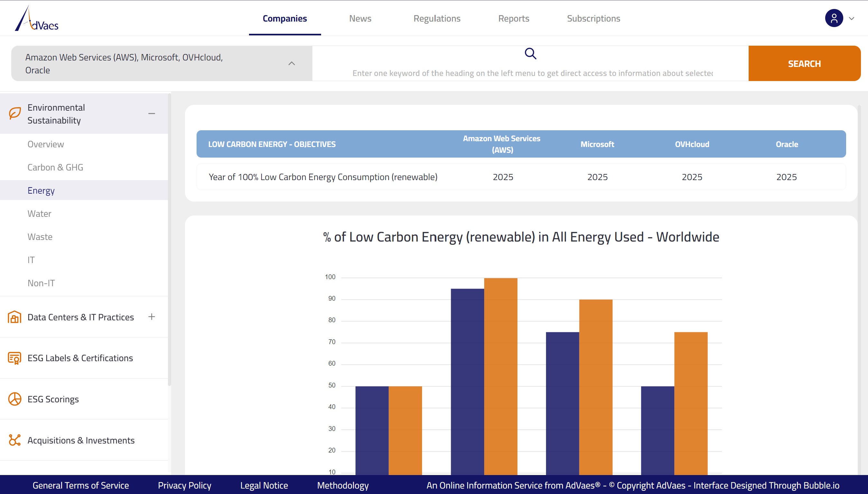Expand Data Centers & IT Practices section
Image resolution: width=868 pixels, height=494 pixels.
[152, 316]
